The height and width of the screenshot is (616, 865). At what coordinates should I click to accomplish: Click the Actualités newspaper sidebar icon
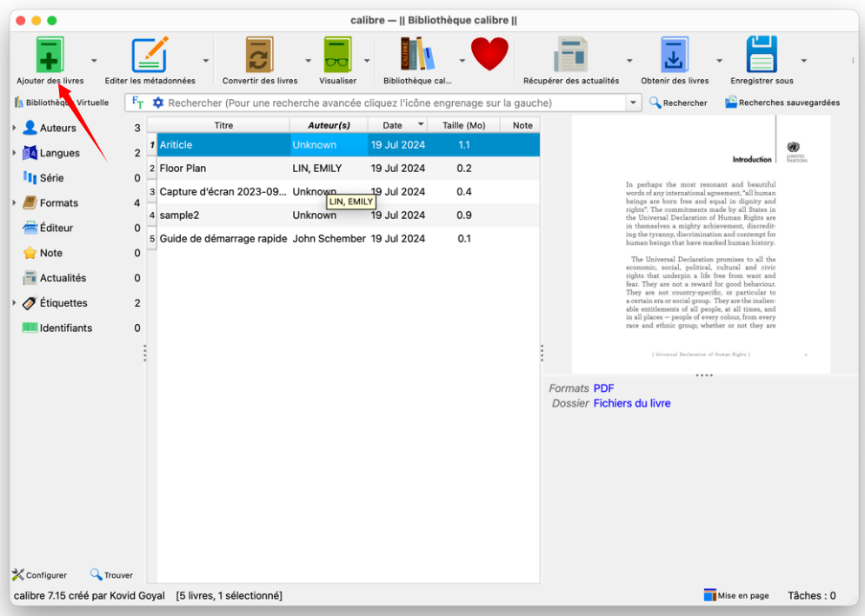pyautogui.click(x=30, y=277)
